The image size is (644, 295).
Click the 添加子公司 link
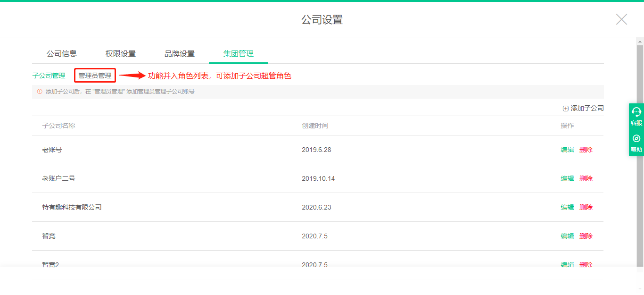[x=587, y=108]
